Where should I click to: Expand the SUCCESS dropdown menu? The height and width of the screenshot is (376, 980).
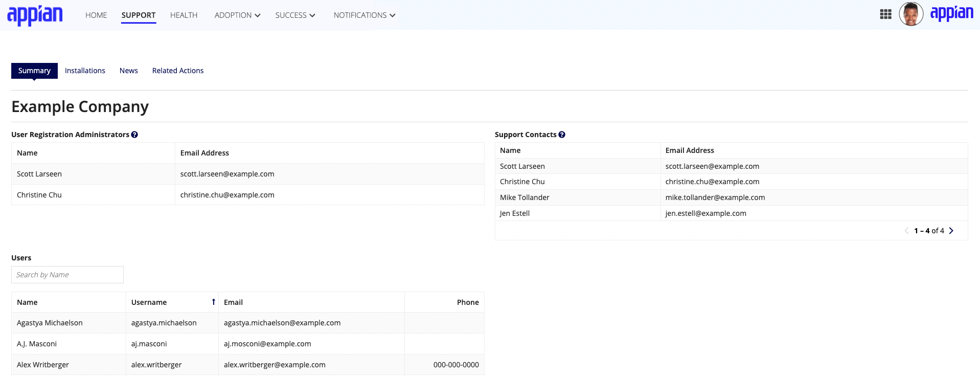click(295, 15)
